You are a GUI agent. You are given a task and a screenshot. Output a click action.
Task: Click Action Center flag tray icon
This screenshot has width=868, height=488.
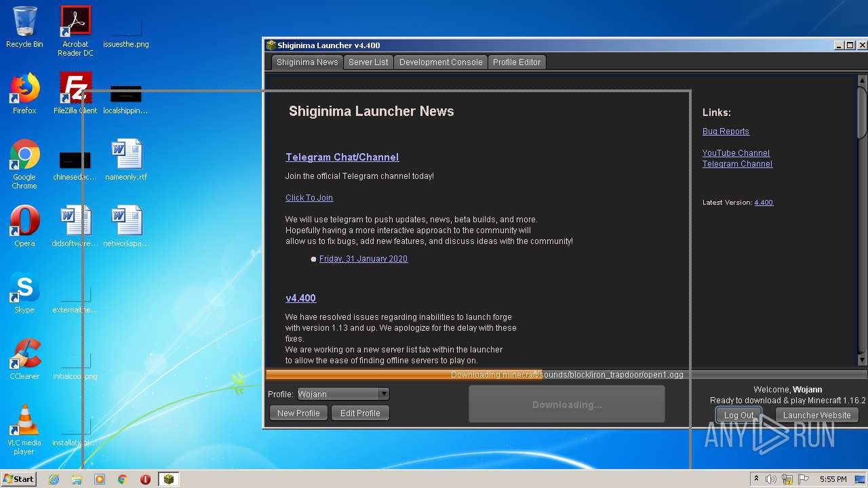[x=804, y=479]
